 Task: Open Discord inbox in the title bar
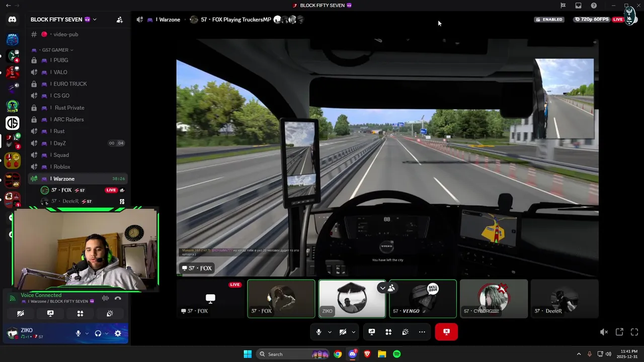click(578, 6)
